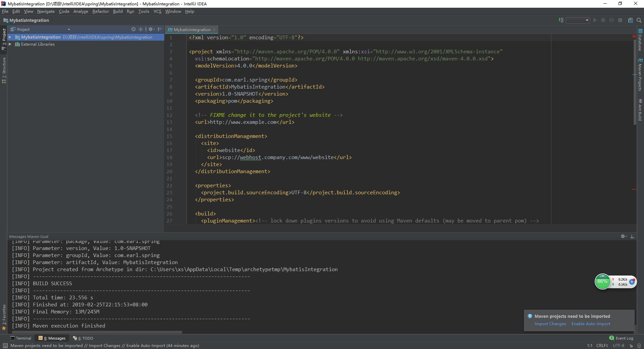The image size is (644, 349).
Task: Click the Messages horizontal scrollbar
Action: [x=97, y=332]
